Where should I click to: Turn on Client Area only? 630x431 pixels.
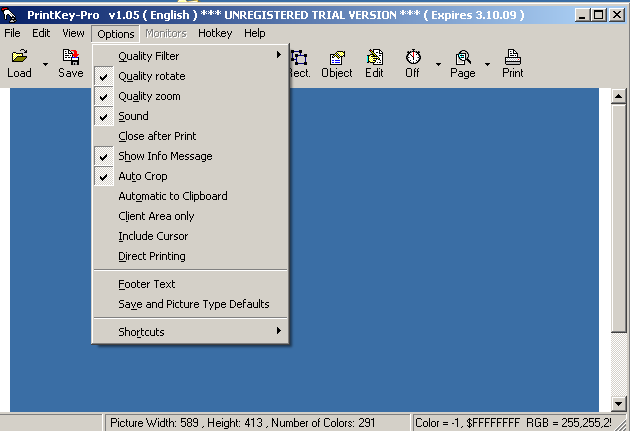pos(190,216)
